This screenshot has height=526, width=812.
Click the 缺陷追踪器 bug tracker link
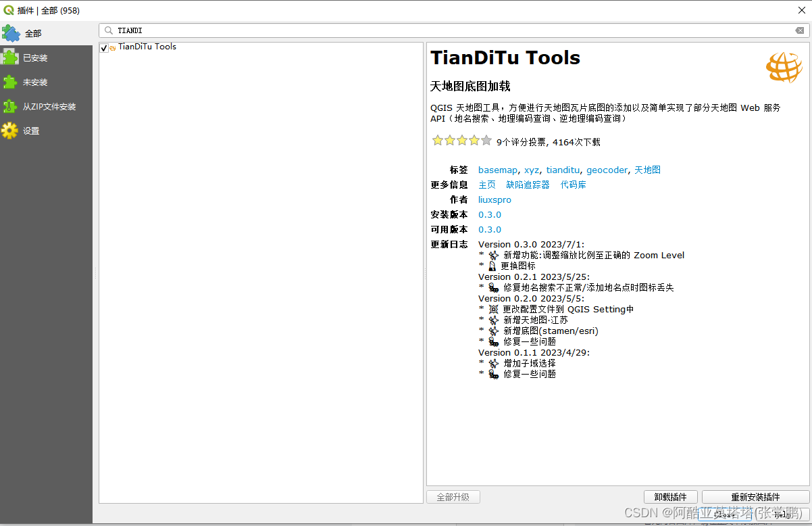[528, 185]
